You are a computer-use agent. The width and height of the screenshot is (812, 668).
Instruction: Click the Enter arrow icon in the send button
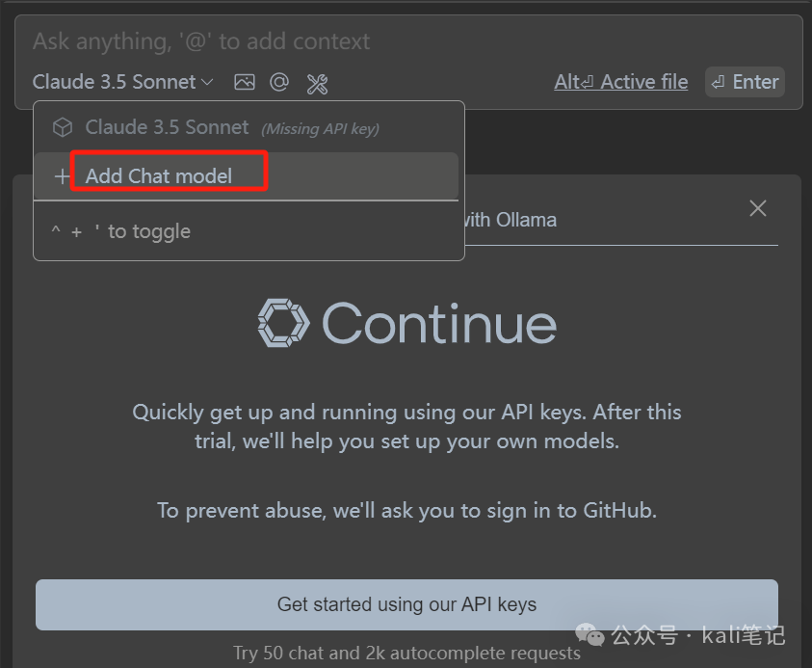718,82
